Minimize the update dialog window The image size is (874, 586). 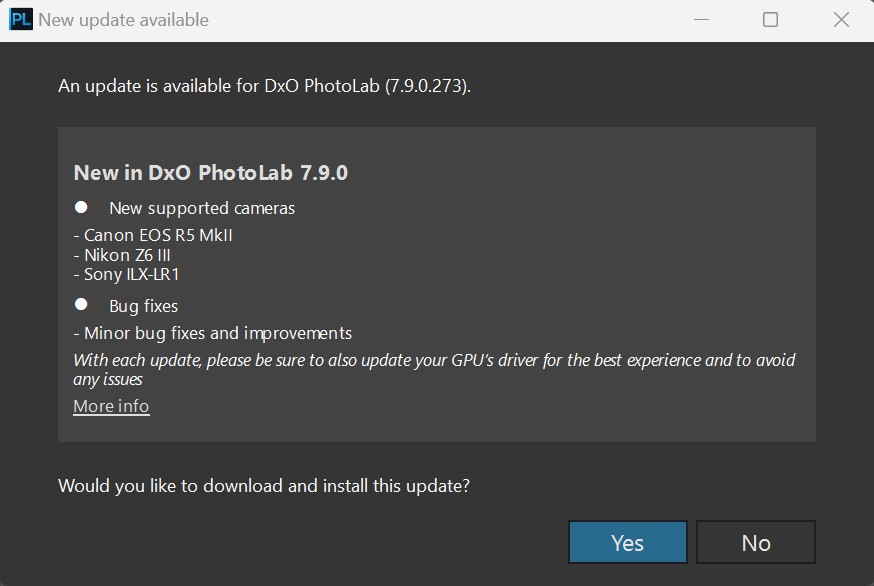point(701,20)
